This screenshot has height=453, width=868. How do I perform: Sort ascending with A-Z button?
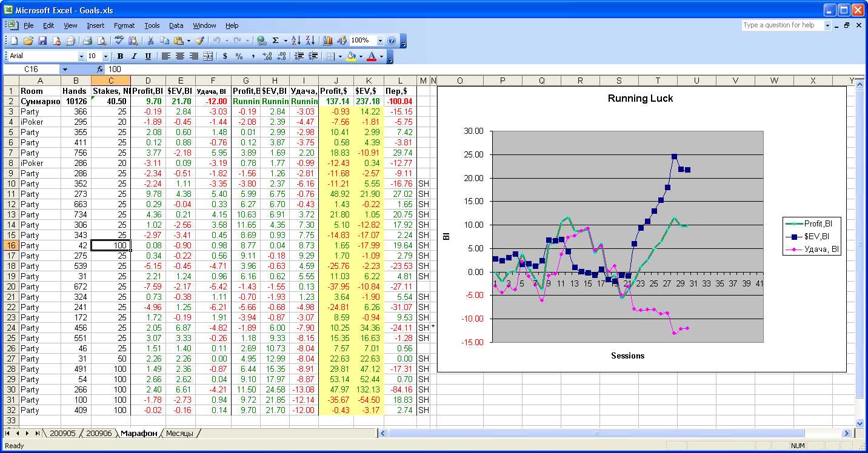point(296,41)
